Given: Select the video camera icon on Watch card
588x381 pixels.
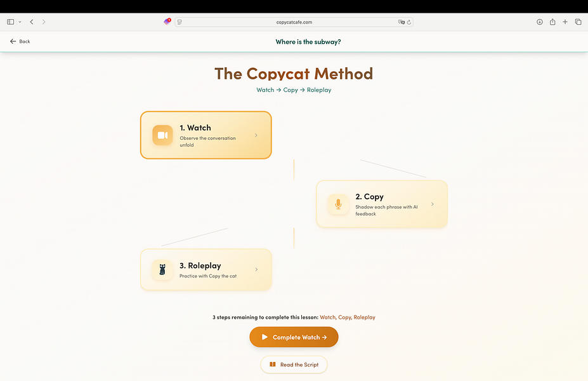Looking at the screenshot, I should click(x=162, y=135).
